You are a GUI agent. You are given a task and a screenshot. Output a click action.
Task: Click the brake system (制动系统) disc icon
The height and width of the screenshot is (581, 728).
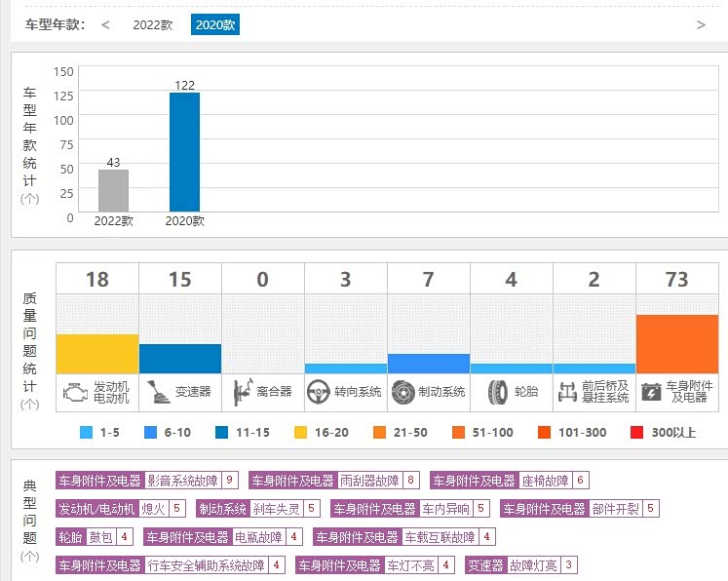402,393
